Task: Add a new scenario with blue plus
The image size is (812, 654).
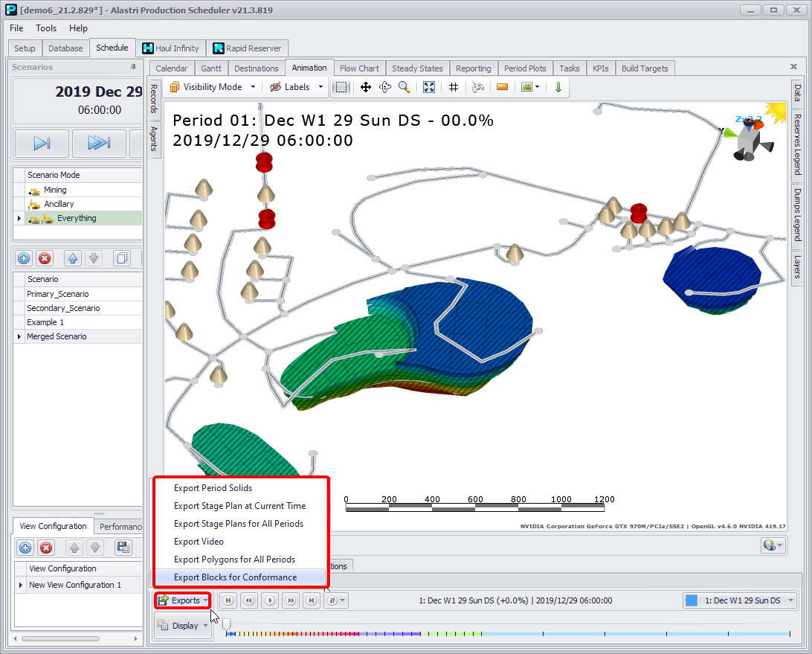Action: (24, 258)
